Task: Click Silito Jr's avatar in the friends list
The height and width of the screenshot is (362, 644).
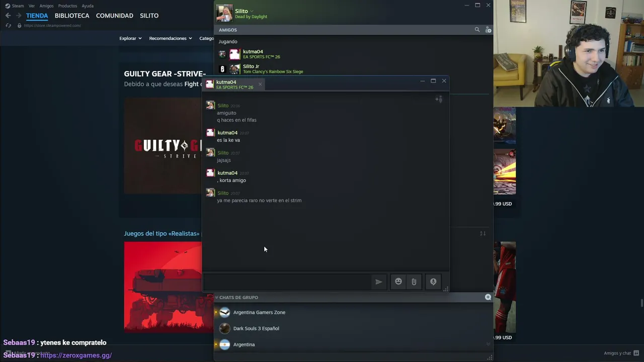Action: coord(235,69)
